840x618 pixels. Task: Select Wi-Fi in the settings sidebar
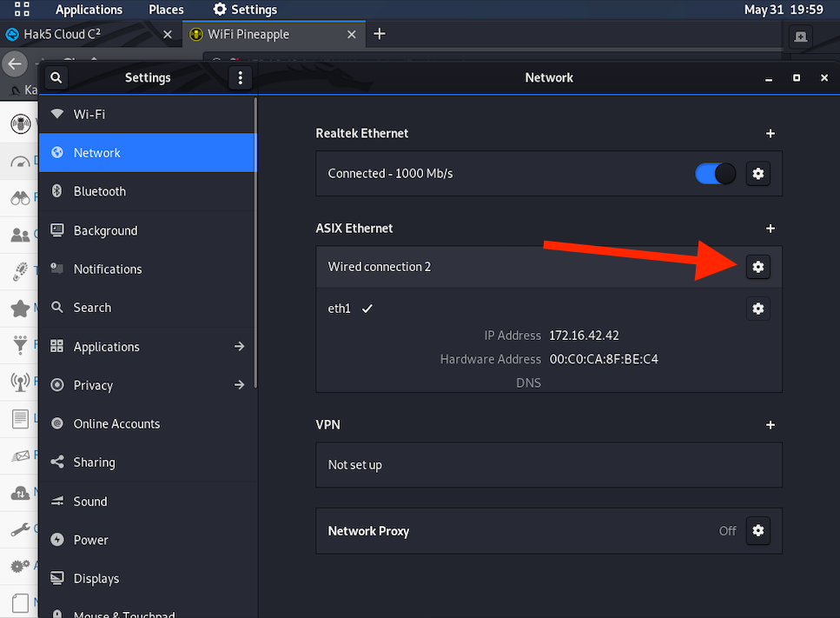148,114
